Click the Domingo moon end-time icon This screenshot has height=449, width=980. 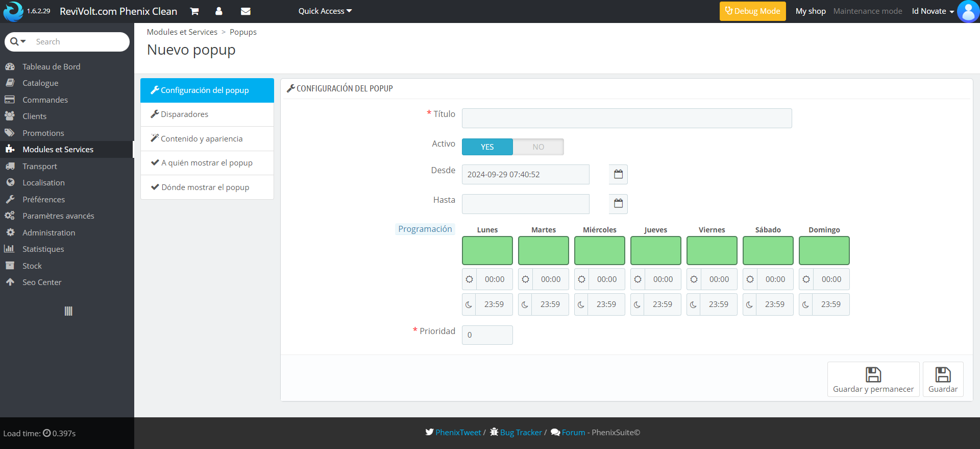click(806, 304)
